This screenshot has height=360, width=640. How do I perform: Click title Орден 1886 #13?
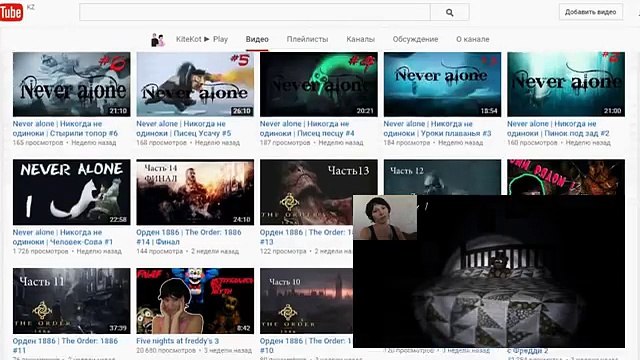[x=306, y=237]
